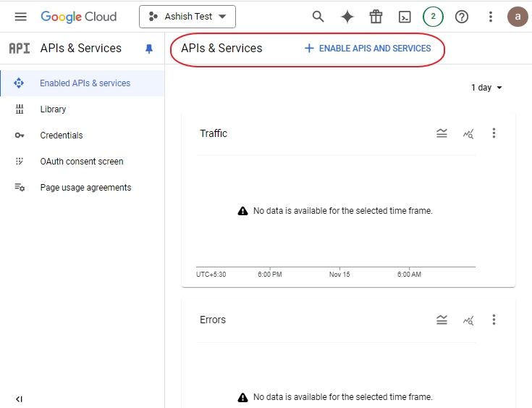Open Traffic chart more options menu
This screenshot has height=408, width=532.
(x=494, y=133)
